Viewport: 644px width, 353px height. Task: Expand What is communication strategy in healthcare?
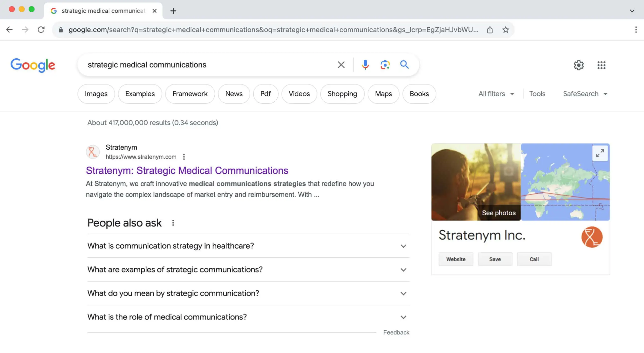(x=248, y=246)
